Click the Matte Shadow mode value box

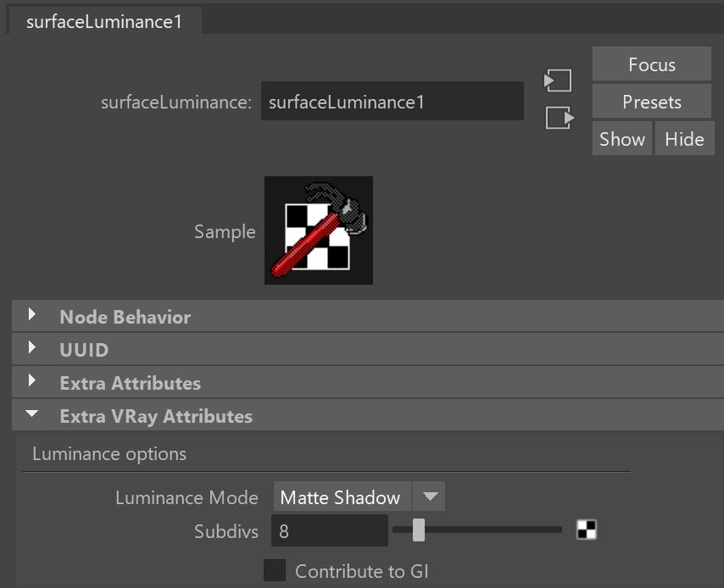click(343, 496)
